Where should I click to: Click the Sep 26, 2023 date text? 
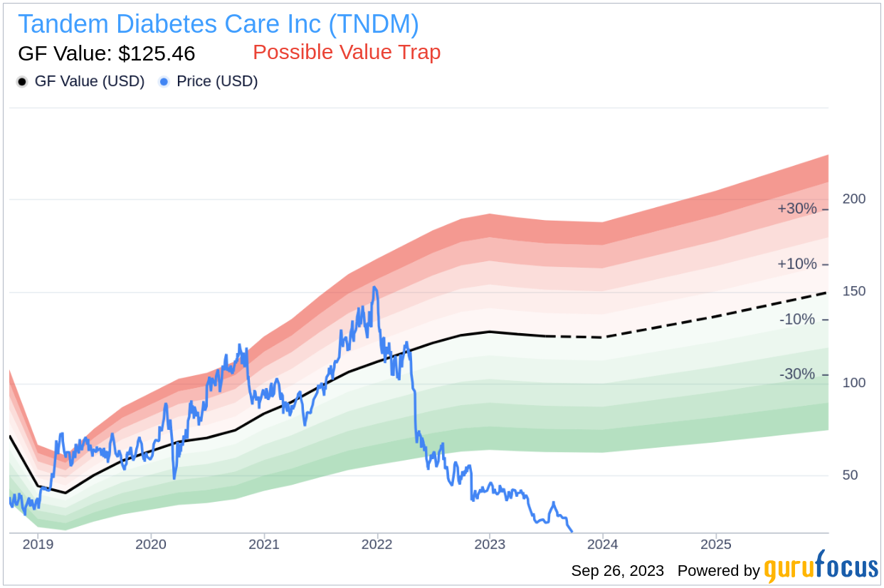click(x=618, y=571)
